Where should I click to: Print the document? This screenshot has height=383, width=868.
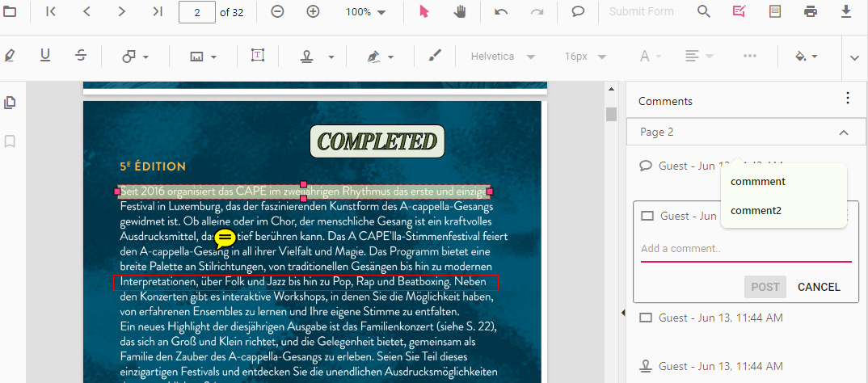811,11
